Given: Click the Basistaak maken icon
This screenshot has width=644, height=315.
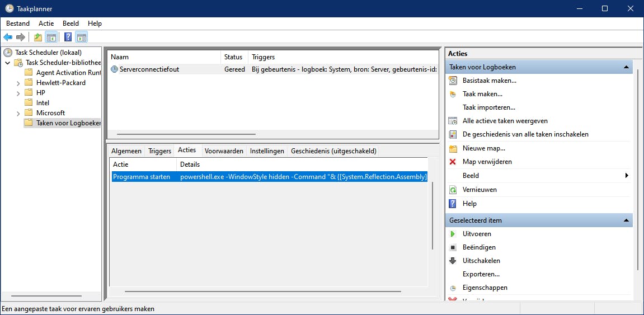Looking at the screenshot, I should (453, 81).
